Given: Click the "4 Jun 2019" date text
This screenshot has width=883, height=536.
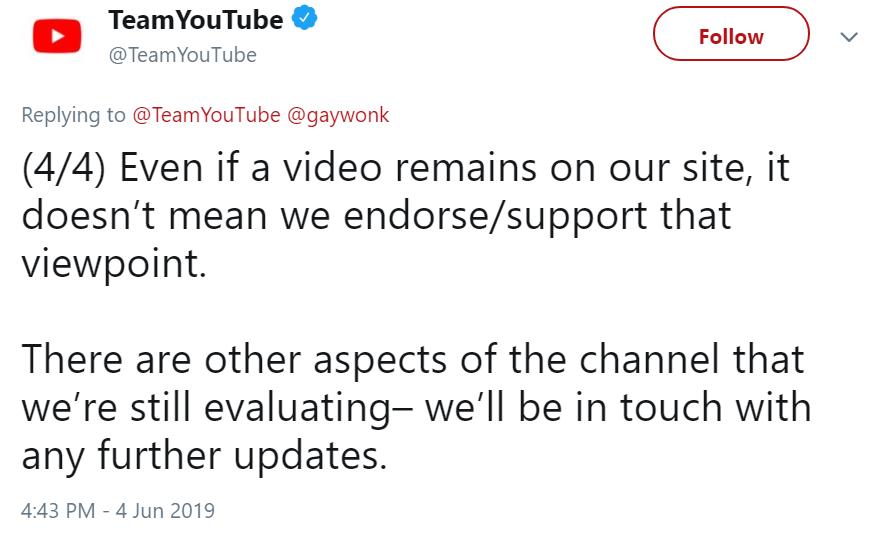Looking at the screenshot, I should 165,511.
